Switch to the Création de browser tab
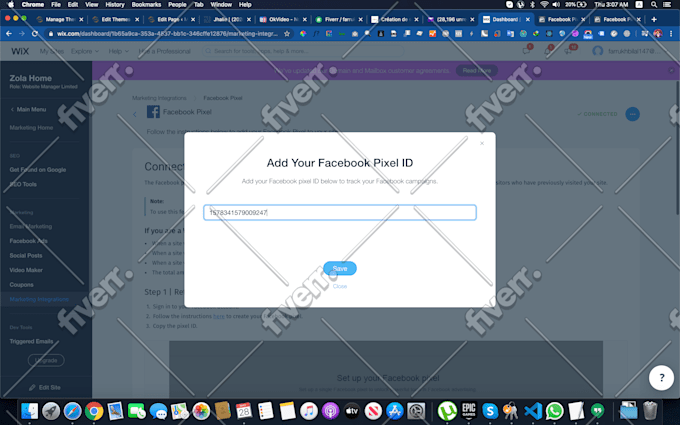The width and height of the screenshot is (680, 425). (395, 20)
